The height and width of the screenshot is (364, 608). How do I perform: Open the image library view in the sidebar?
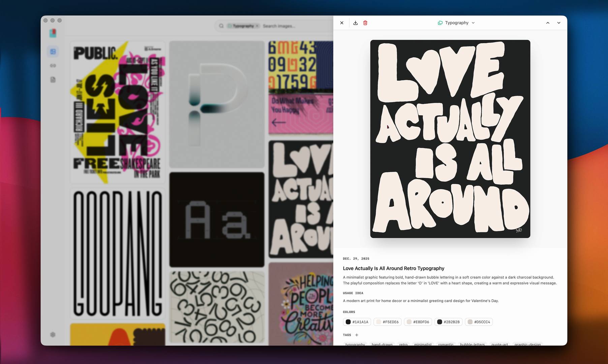53,52
